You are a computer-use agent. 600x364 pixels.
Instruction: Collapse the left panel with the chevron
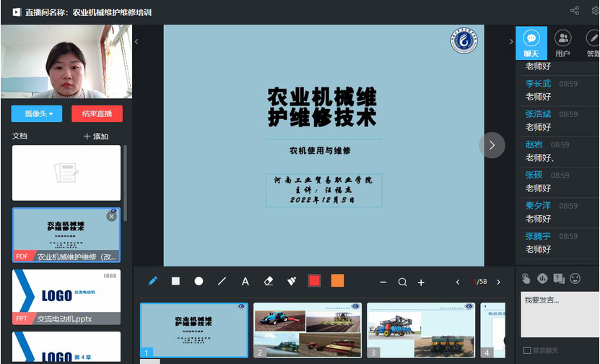[136, 42]
